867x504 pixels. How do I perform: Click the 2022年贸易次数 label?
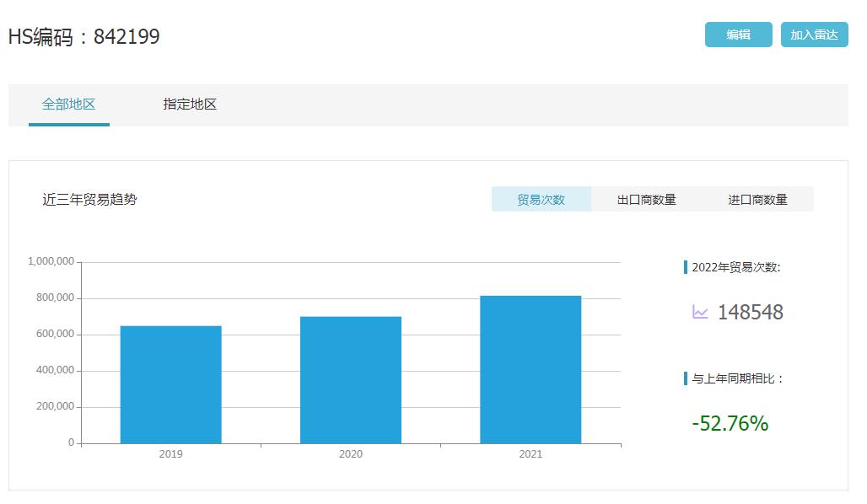click(x=735, y=267)
